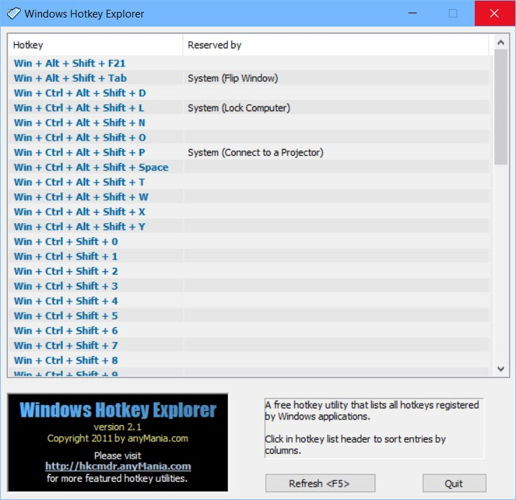Select the Win + Ctrl + Shift + 6 row

tap(248, 331)
